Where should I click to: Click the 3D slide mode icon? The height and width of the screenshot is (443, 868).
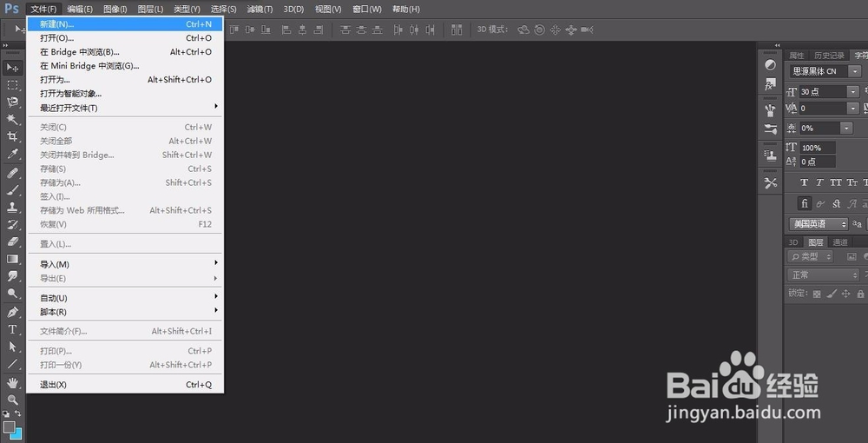coord(571,30)
